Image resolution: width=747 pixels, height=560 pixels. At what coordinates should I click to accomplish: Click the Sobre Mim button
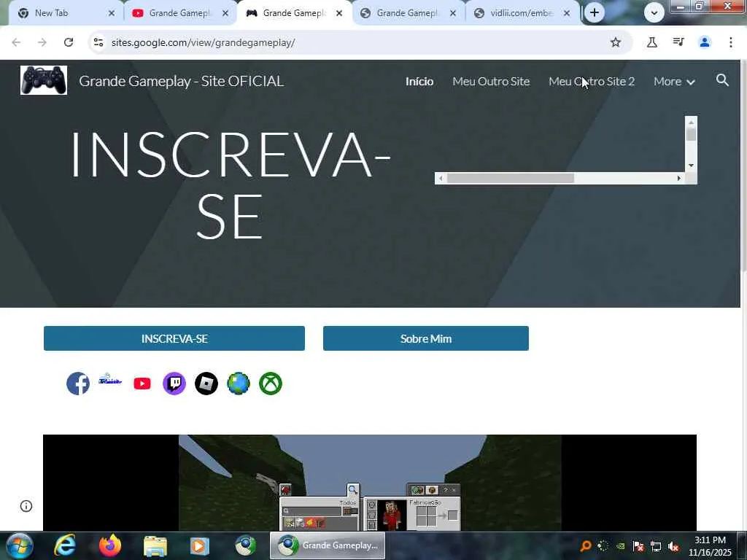pyautogui.click(x=426, y=338)
